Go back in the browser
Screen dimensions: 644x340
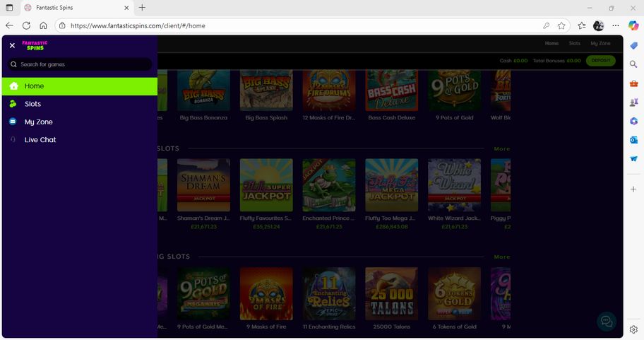(9, 25)
